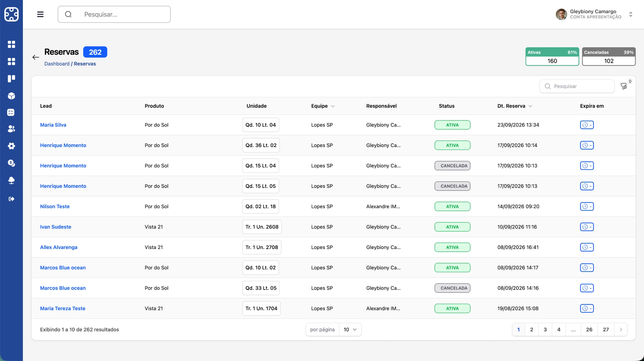This screenshot has width=644, height=361.
Task: Go to page 27 of results
Action: coord(606,329)
